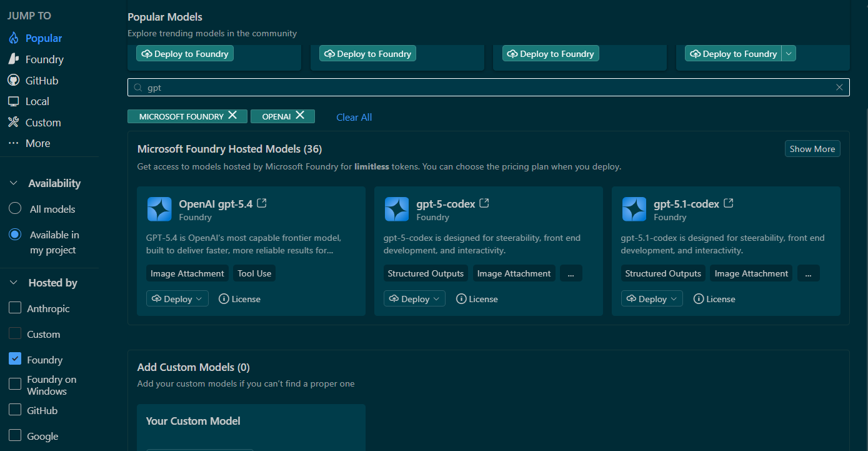View the License info for gpt-5.1-codex
Screen dimensions: 868x451
click(x=714, y=299)
